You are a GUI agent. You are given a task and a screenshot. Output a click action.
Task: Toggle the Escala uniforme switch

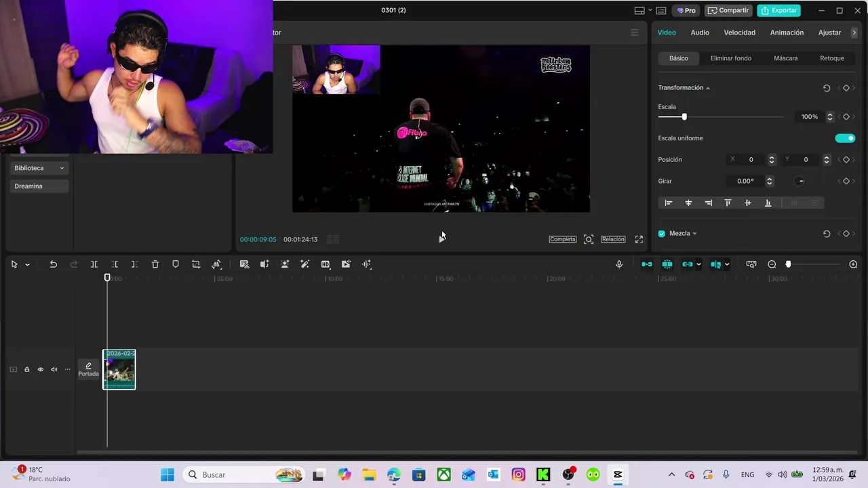845,138
